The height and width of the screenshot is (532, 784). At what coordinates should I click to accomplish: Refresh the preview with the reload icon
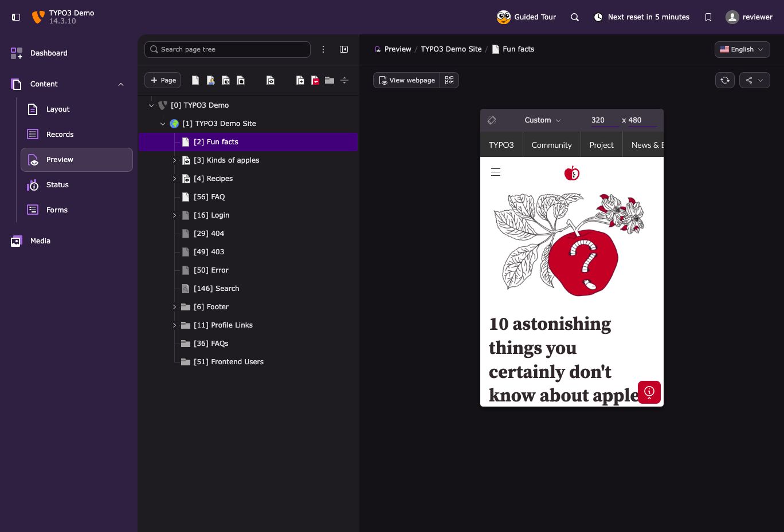(725, 80)
